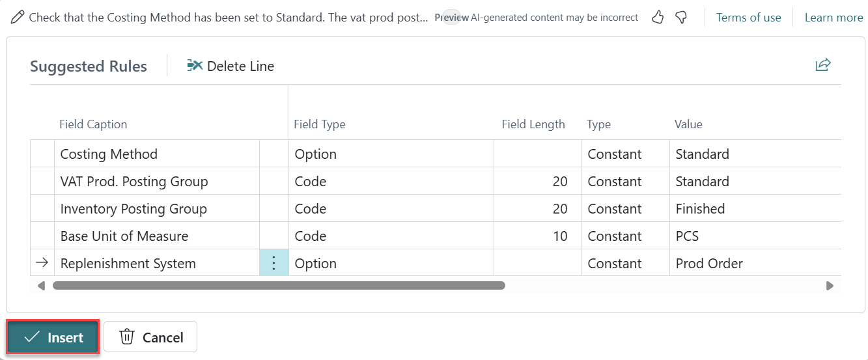Screen dimensions: 868x360
Task: Click the Prod Order value cell
Action: click(709, 264)
